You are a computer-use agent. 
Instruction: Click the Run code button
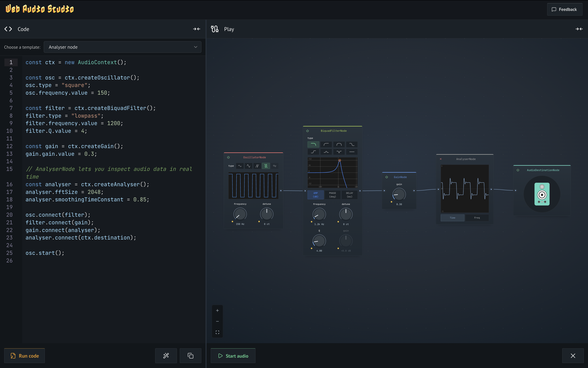point(24,356)
